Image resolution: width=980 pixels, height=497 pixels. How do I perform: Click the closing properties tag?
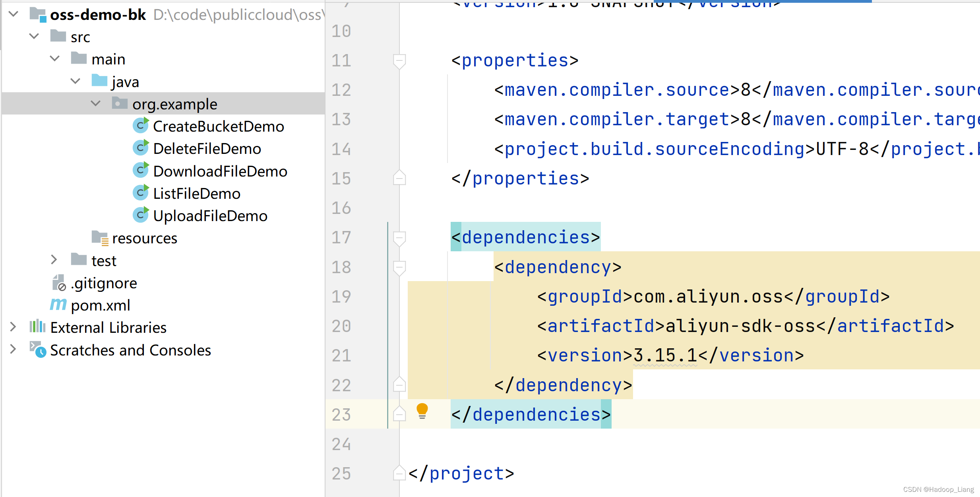point(520,179)
